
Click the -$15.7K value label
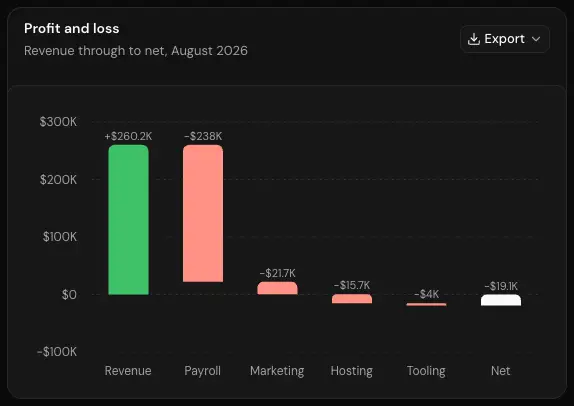click(352, 285)
